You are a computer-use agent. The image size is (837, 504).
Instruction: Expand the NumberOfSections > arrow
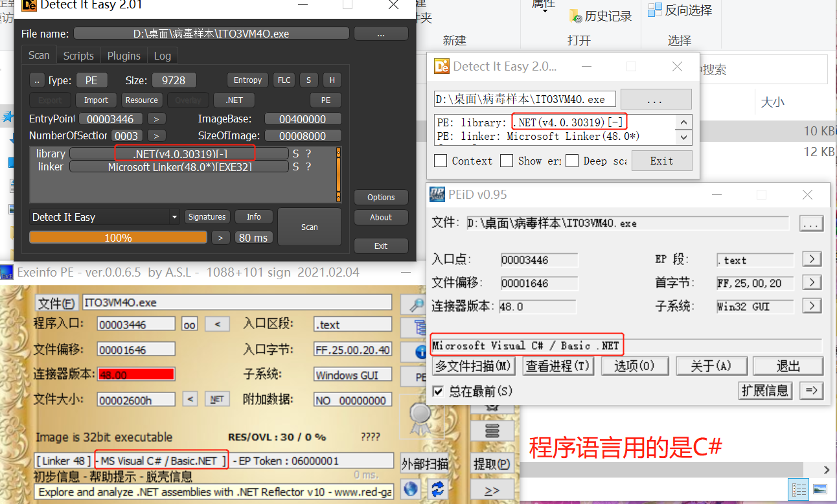tap(156, 136)
